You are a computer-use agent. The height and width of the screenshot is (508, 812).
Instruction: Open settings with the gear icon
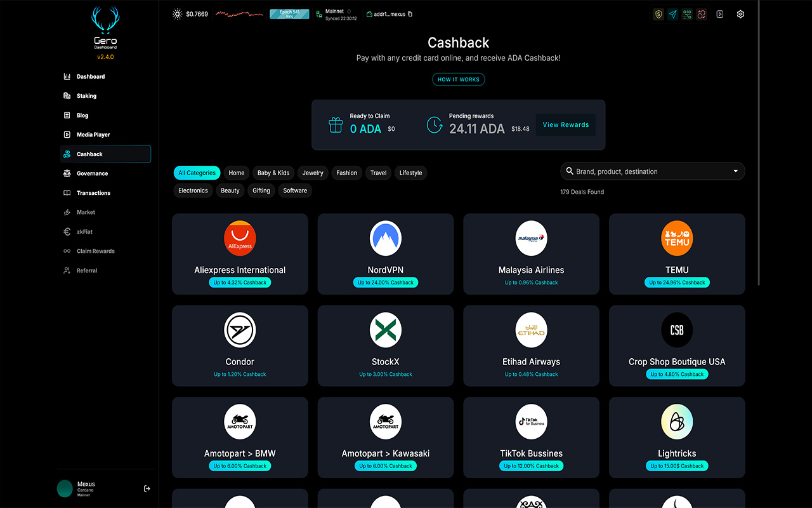(740, 14)
